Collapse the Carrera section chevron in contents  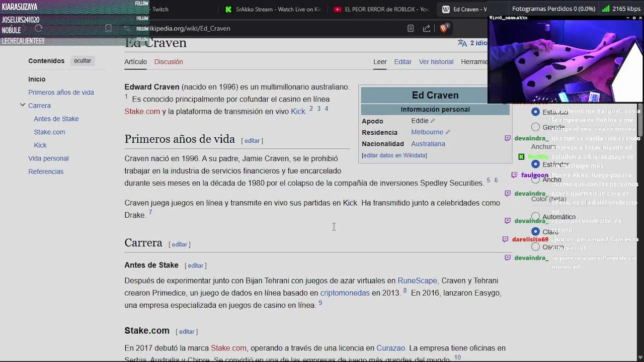(23, 105)
